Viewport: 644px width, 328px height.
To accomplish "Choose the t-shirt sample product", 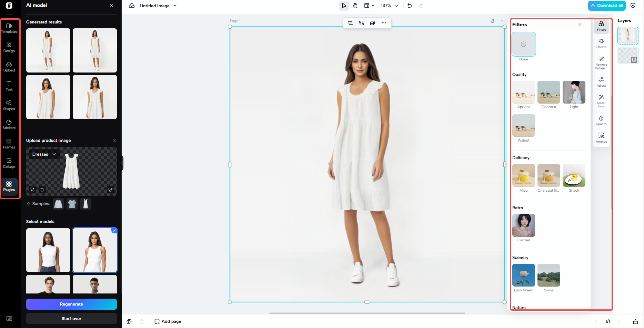I will tap(72, 204).
